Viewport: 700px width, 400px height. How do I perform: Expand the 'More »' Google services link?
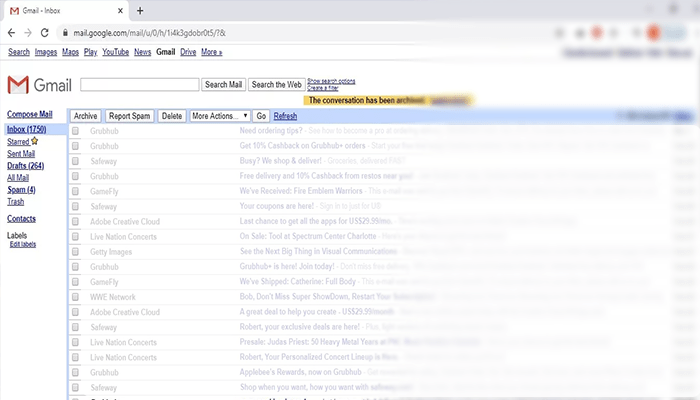tap(212, 52)
